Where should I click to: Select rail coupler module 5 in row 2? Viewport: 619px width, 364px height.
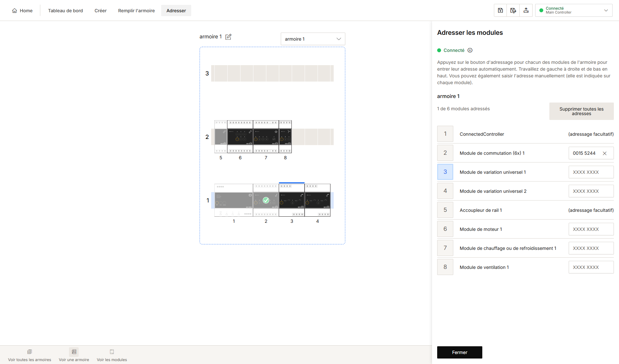[x=221, y=137]
